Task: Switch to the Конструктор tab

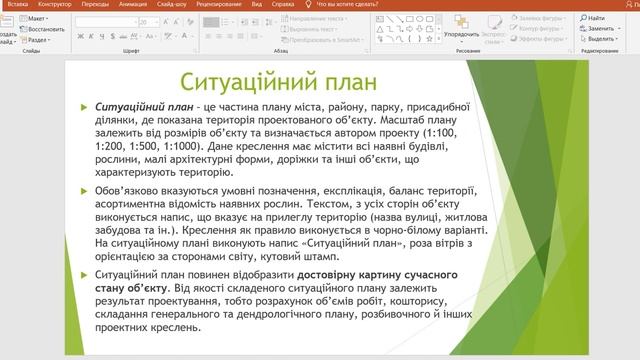Action: (55, 4)
